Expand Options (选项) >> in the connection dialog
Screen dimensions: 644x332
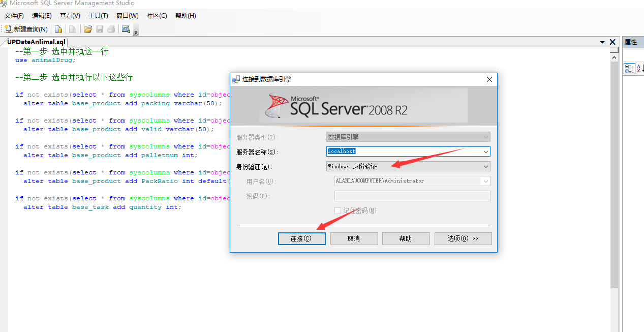(463, 238)
